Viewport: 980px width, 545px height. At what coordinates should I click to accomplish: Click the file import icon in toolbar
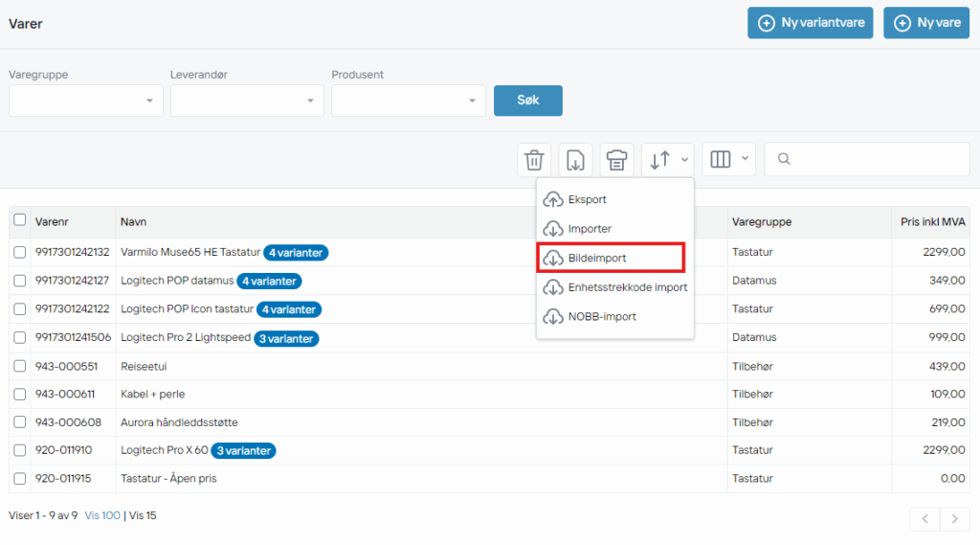pyautogui.click(x=575, y=160)
